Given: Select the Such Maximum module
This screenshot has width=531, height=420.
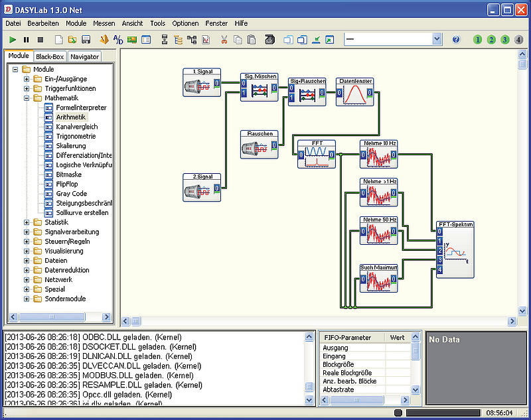Looking at the screenshot, I should pos(378,279).
